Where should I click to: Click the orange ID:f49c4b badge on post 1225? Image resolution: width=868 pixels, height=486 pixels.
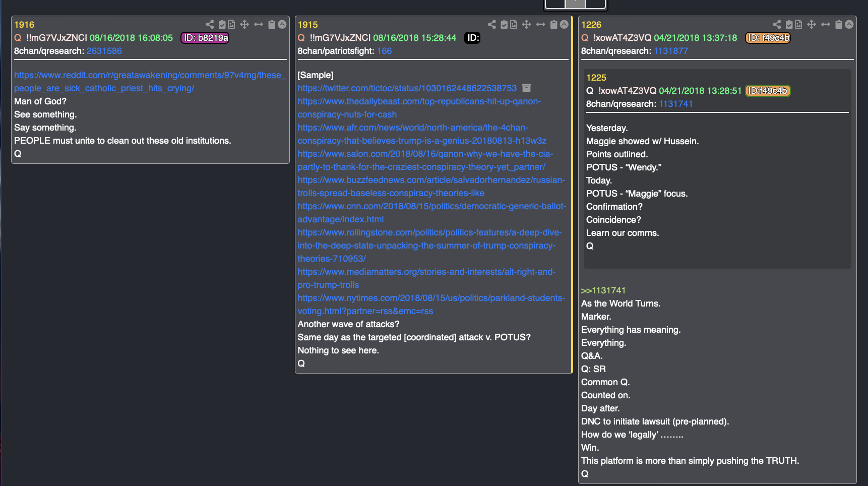point(768,91)
